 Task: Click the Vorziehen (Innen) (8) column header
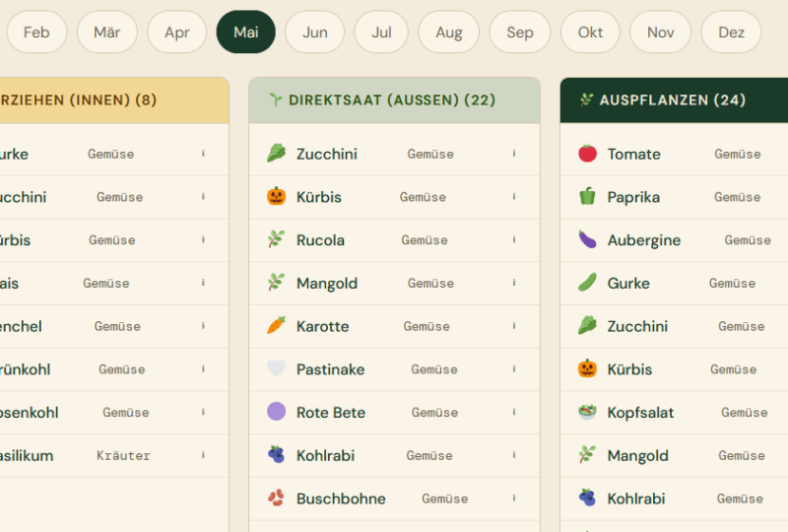pos(114,100)
